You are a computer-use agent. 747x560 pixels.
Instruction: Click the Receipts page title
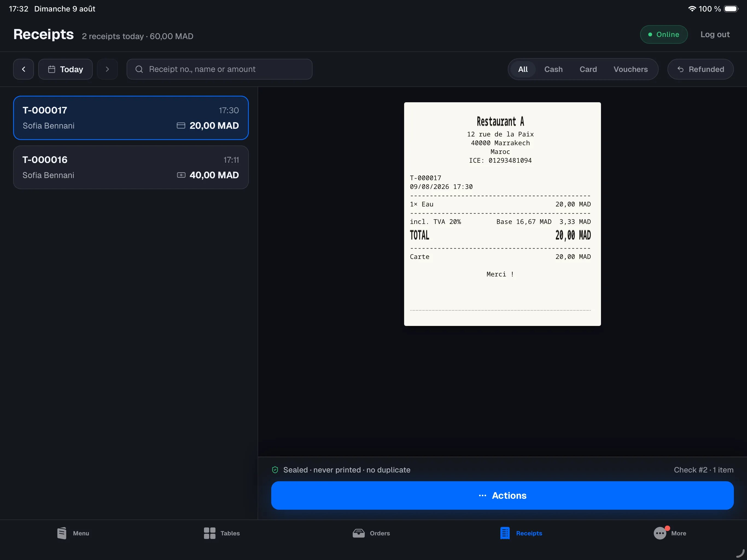click(43, 34)
